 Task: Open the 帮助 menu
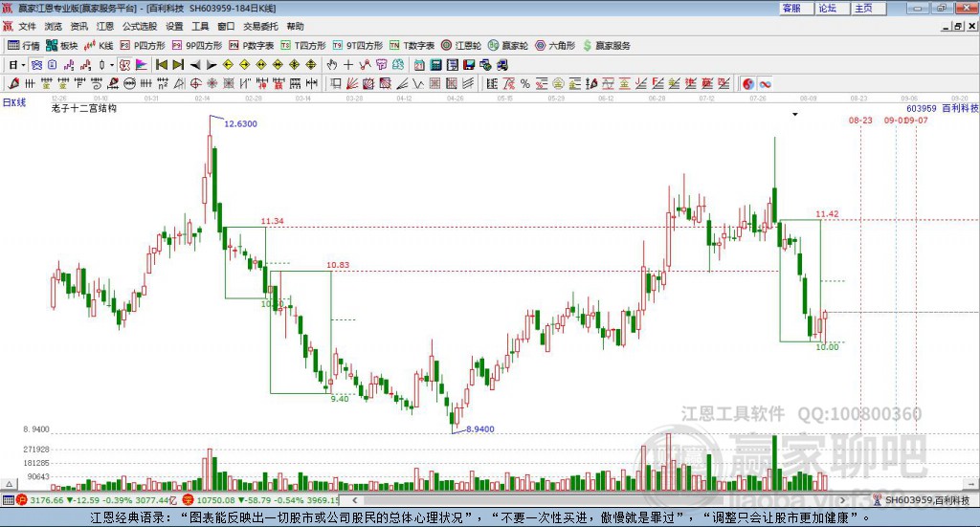point(295,26)
